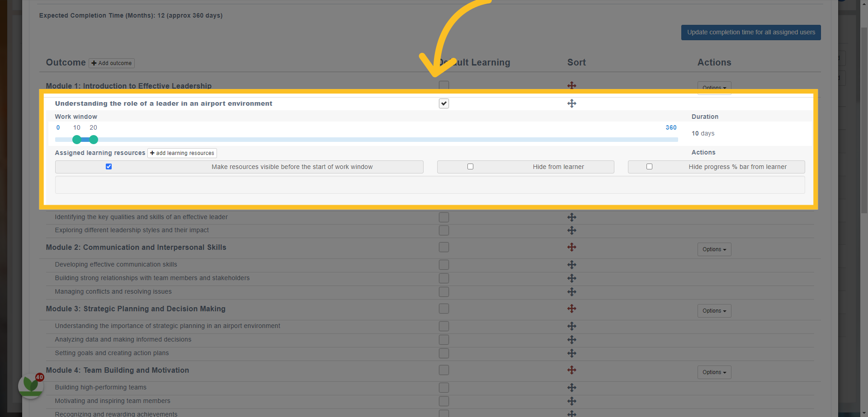Select outcome Analyzing data and making informed decisions

(123, 340)
